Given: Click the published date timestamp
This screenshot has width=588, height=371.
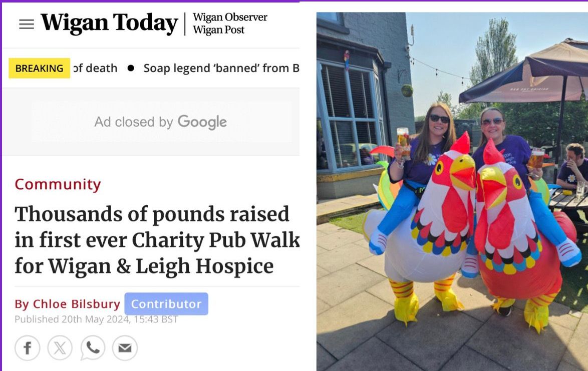Looking at the screenshot, I should pos(96,319).
